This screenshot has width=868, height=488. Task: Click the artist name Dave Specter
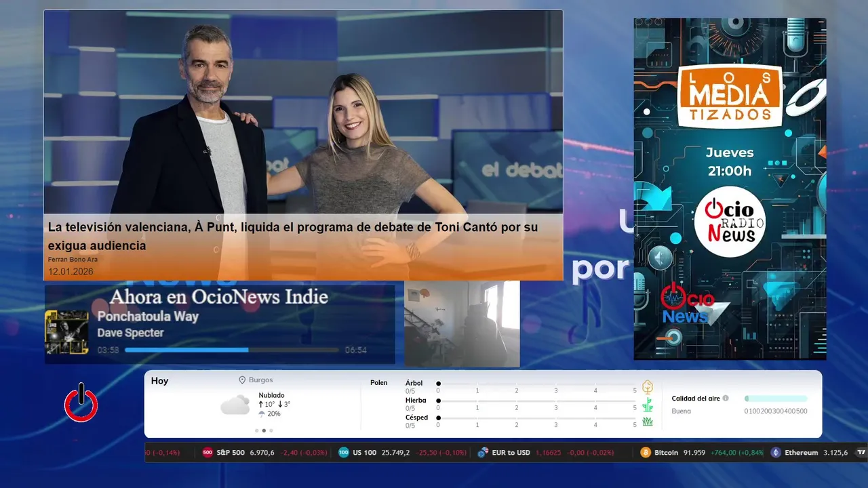pos(130,333)
